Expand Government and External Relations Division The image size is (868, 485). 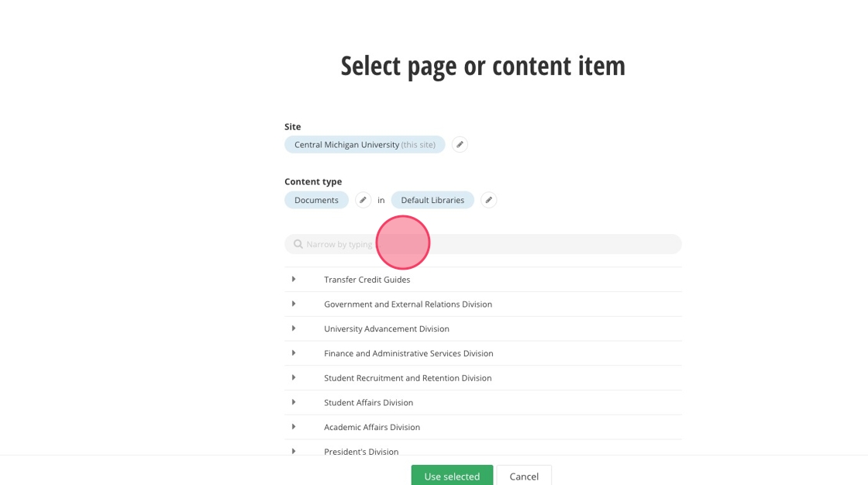(294, 304)
